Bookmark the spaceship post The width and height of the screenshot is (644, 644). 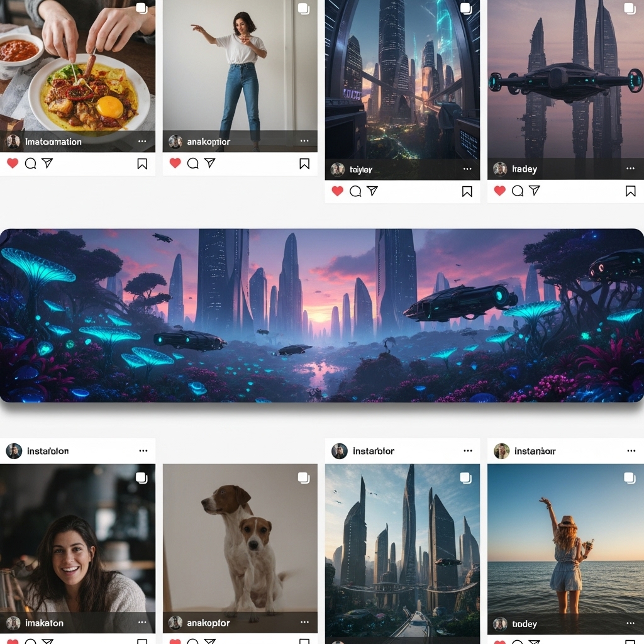[630, 191]
